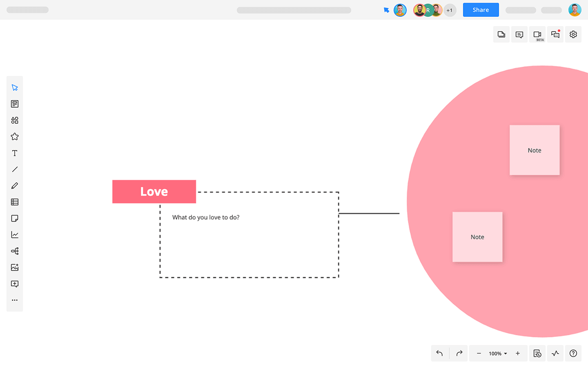
Task: Select the sticky note tool
Action: coord(15,218)
